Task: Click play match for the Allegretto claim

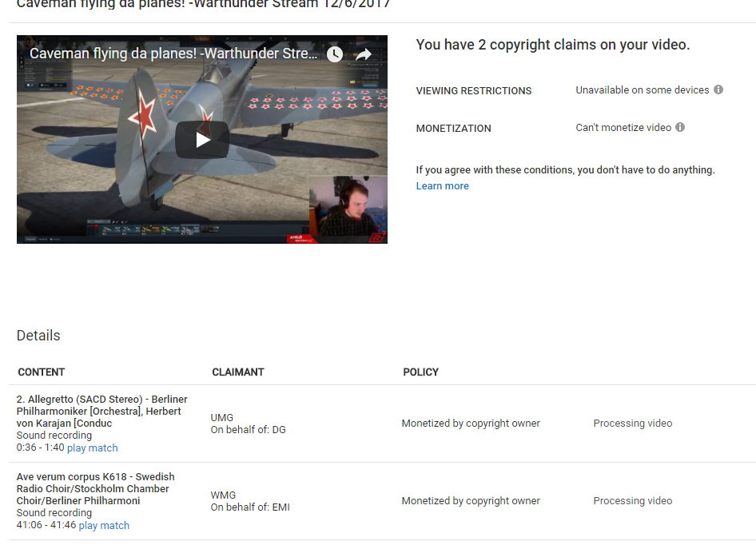Action: [x=92, y=448]
